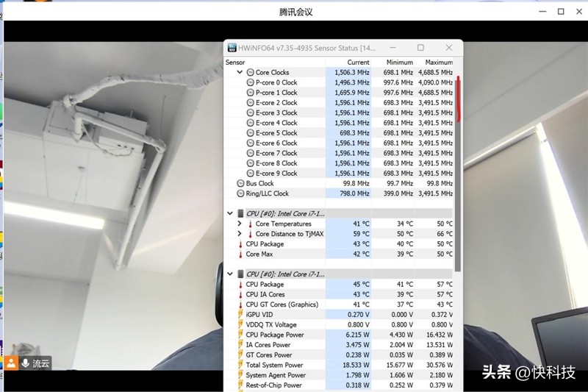Click the 4,688.5 MHz maximum of P-core 1
This screenshot has width=588, height=392.
tap(435, 93)
